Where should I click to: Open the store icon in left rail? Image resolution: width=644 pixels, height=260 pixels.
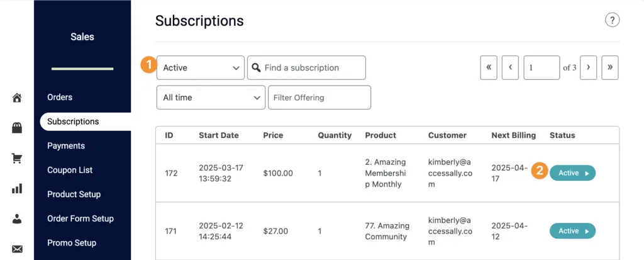tap(17, 128)
